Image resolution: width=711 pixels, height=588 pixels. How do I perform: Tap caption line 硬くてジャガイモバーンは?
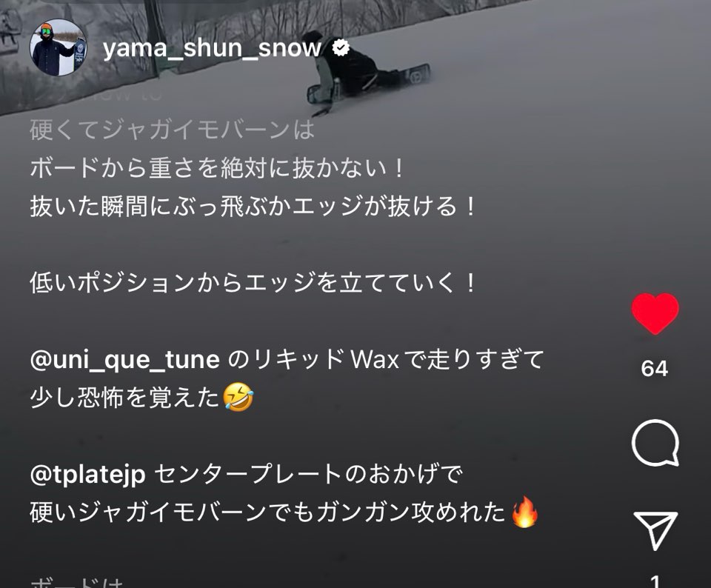tap(173, 130)
